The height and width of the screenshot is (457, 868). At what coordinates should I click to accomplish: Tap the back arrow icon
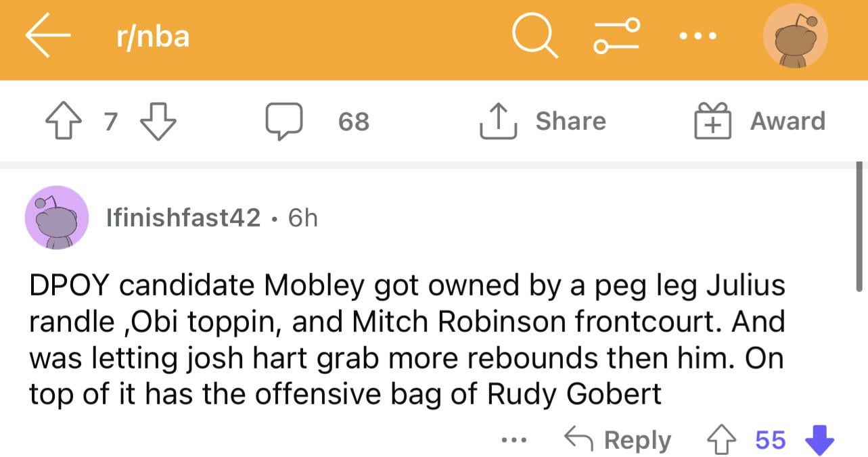[x=48, y=37]
